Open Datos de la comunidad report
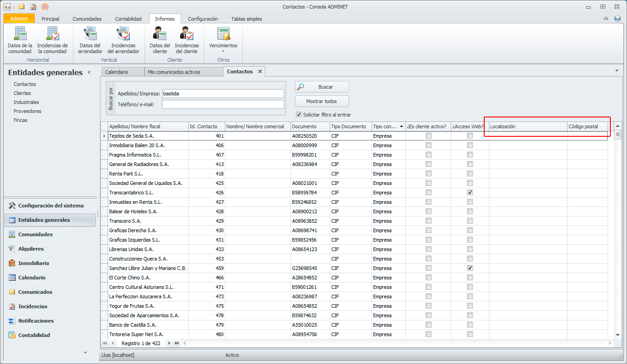Viewport: 627px width, 364px height. pyautogui.click(x=20, y=40)
